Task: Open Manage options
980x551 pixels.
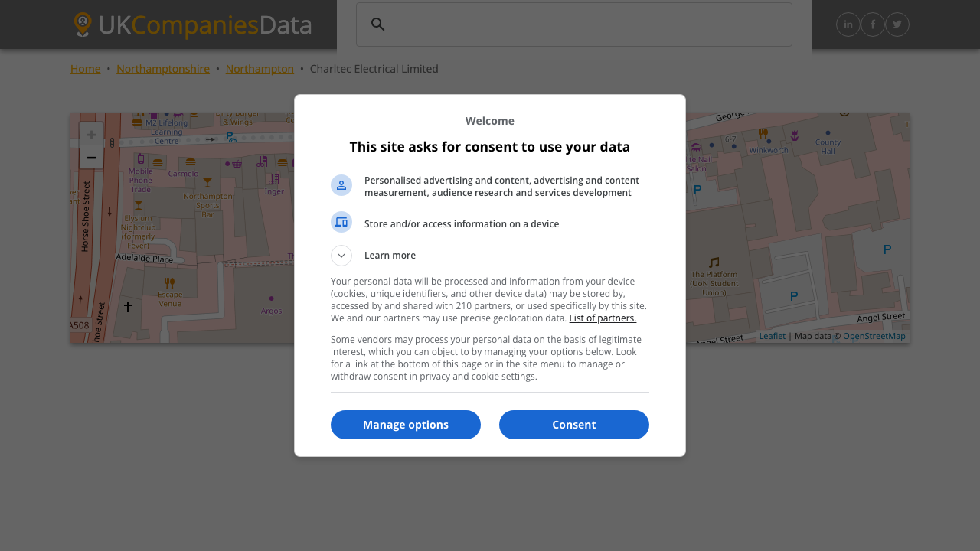Action: [x=406, y=425]
